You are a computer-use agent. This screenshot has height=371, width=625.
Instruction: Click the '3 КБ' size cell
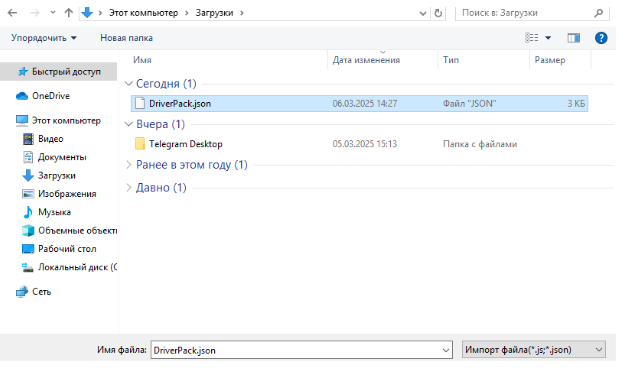click(x=576, y=104)
